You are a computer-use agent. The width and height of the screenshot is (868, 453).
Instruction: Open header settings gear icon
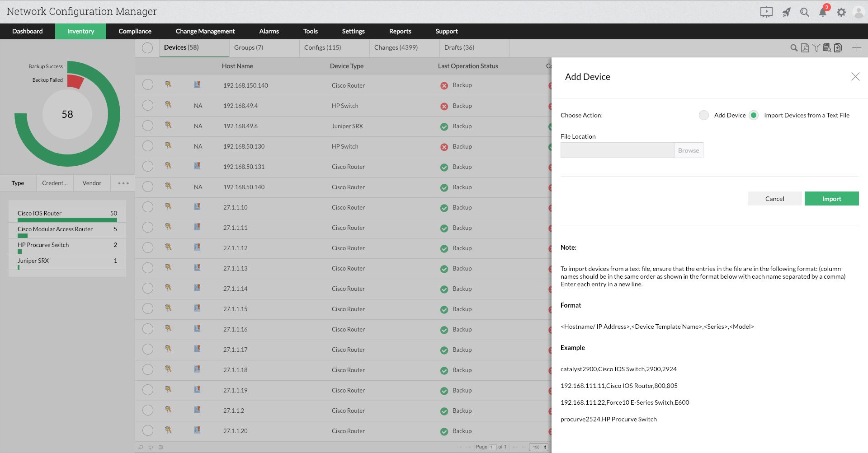coord(841,12)
